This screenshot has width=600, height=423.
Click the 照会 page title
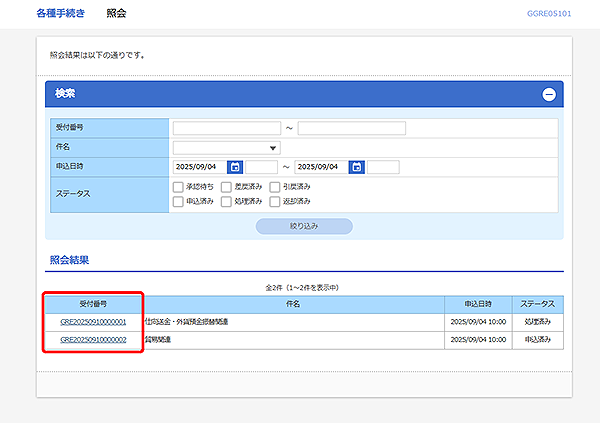tap(116, 13)
